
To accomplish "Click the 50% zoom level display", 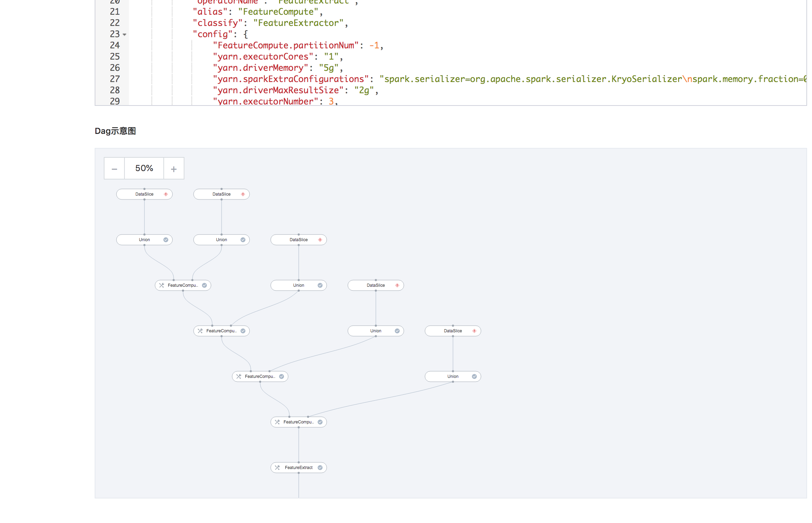I will (144, 169).
